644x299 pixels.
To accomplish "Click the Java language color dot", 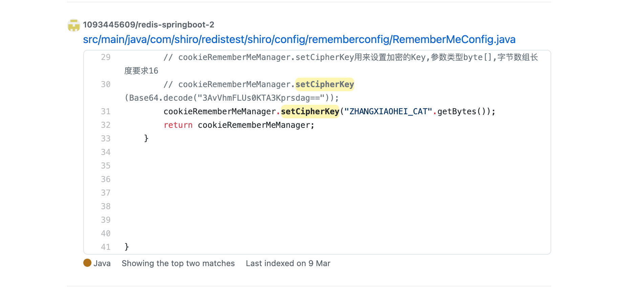I will (x=87, y=263).
